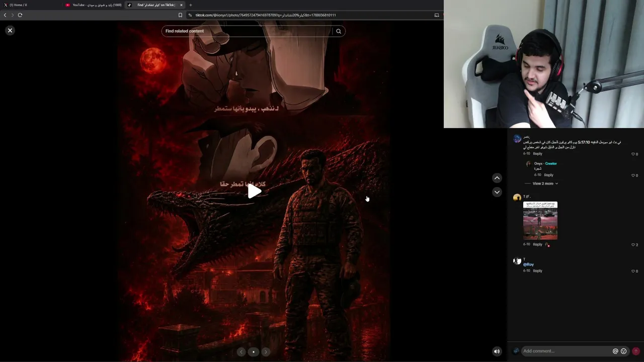This screenshot has width=644, height=362.
Task: Open the emoji picker in comment box
Action: [624, 351]
